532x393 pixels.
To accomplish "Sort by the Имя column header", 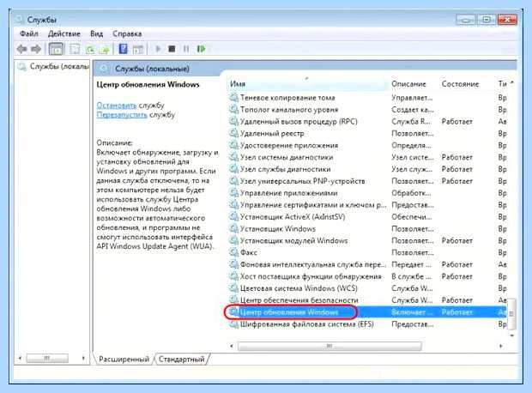I will [x=307, y=84].
